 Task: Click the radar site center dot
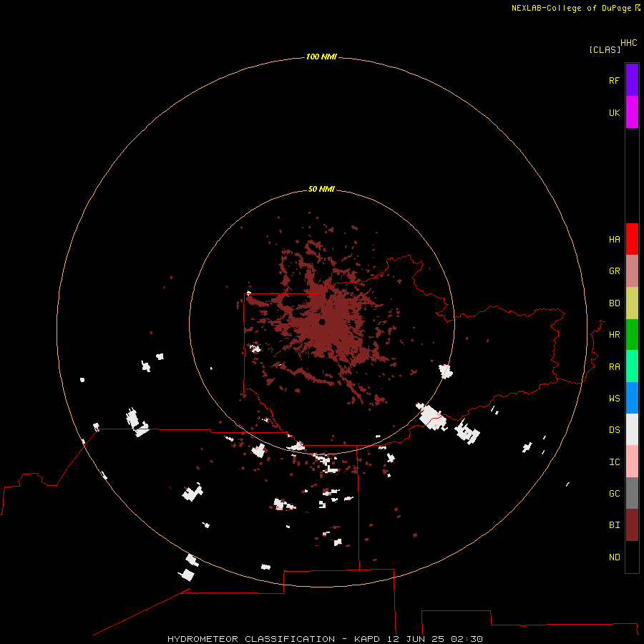[322, 322]
